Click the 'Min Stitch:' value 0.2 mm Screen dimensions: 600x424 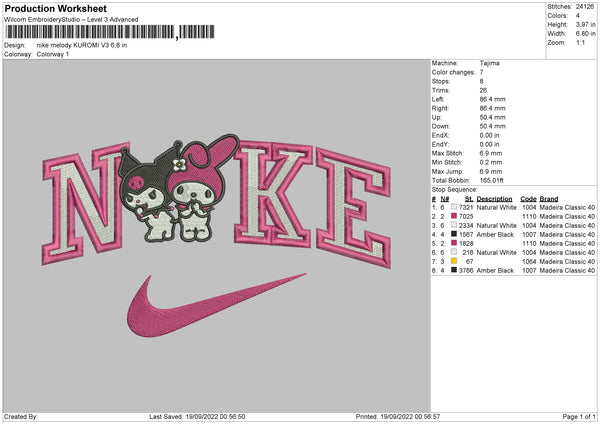pos(491,162)
